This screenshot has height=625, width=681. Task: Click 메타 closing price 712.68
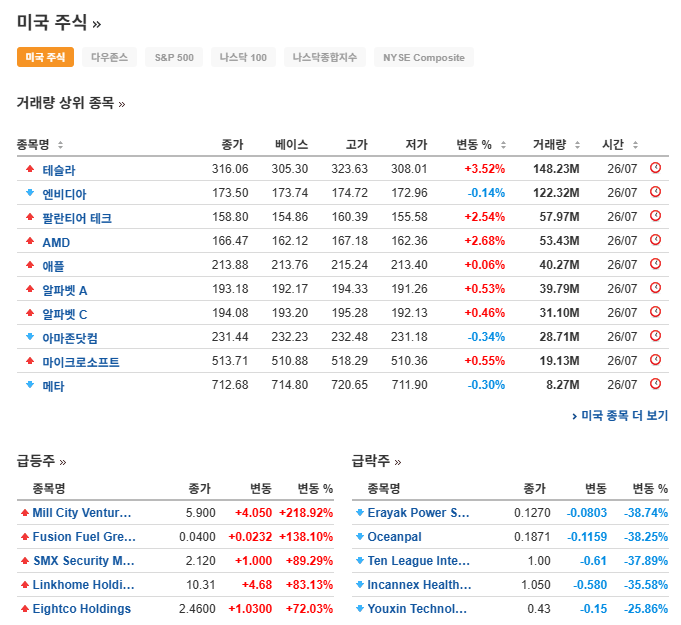tap(230, 384)
